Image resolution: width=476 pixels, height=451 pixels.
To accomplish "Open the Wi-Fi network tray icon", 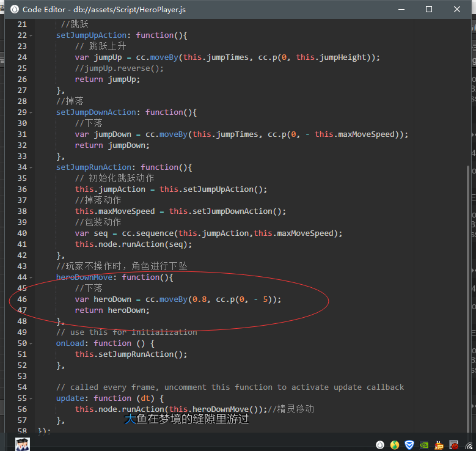I will (x=469, y=446).
